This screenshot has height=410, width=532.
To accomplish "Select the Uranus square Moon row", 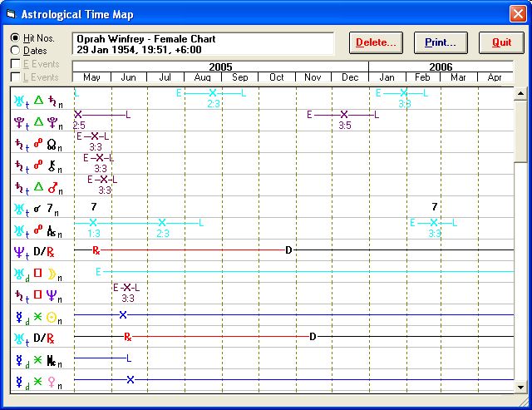I will point(37,274).
